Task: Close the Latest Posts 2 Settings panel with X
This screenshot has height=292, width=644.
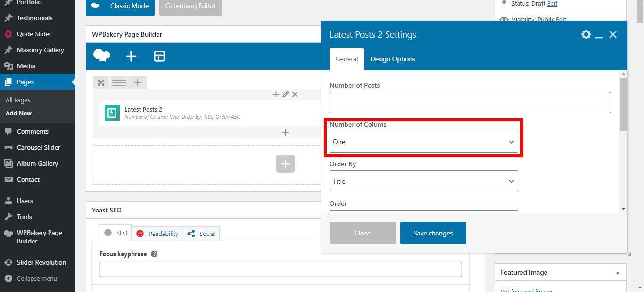Action: [613, 34]
